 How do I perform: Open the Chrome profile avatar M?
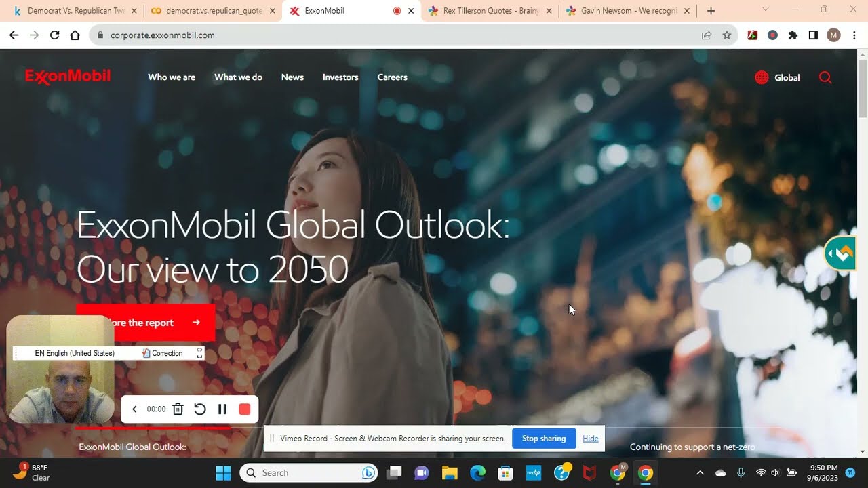833,35
